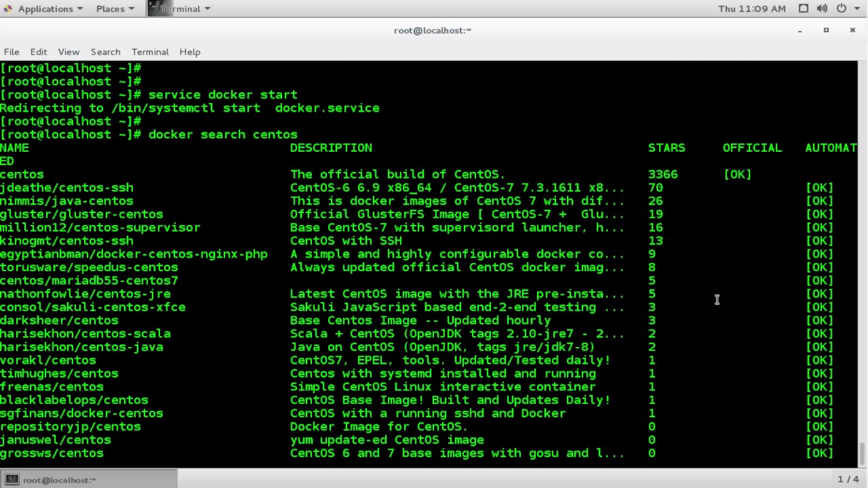Open the volume speaker icon
The height and width of the screenshot is (488, 868).
(x=822, y=9)
